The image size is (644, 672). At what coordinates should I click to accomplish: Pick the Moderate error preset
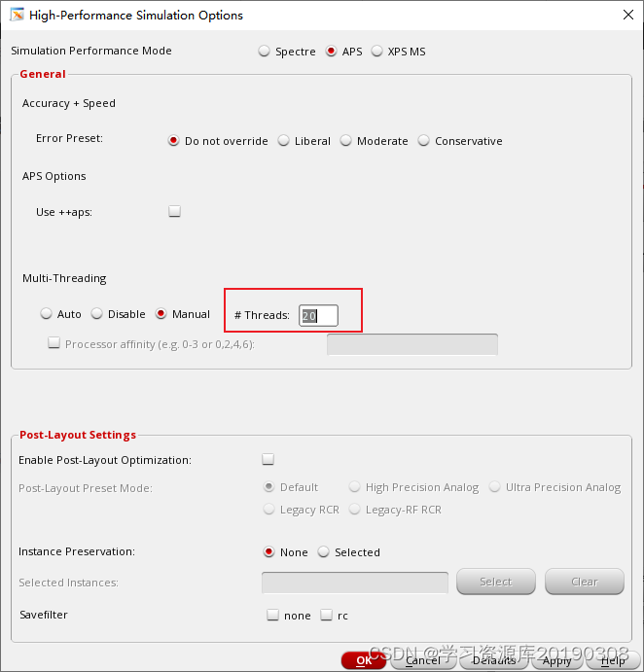346,141
